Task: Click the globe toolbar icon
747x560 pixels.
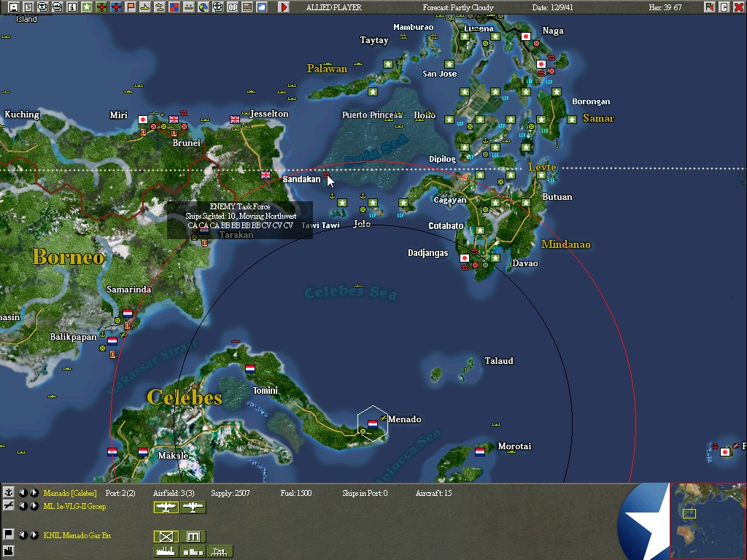Action: point(204,7)
